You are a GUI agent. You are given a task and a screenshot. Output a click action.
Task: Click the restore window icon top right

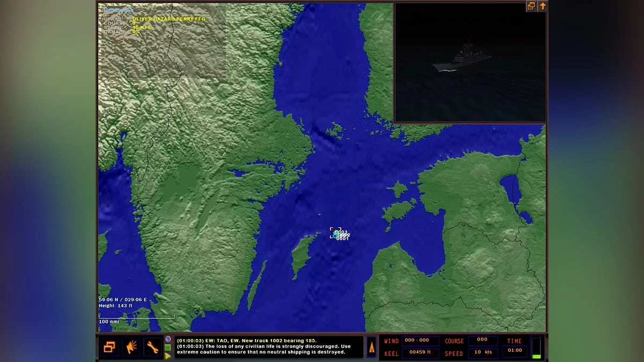pos(531,6)
